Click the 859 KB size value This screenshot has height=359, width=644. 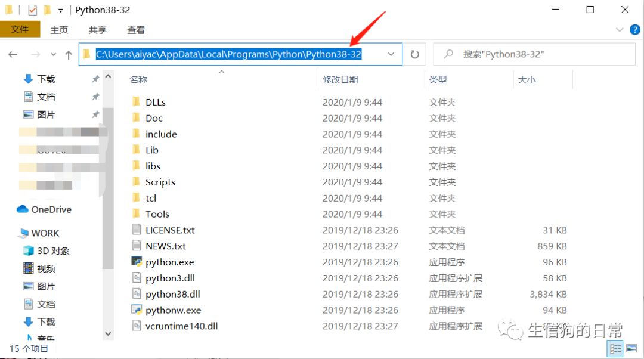[x=552, y=246]
